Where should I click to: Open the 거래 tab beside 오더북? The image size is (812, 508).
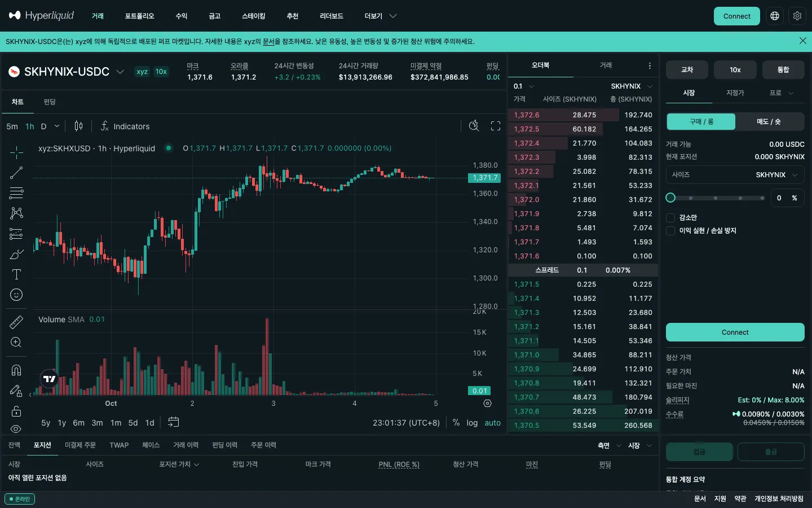pos(606,65)
